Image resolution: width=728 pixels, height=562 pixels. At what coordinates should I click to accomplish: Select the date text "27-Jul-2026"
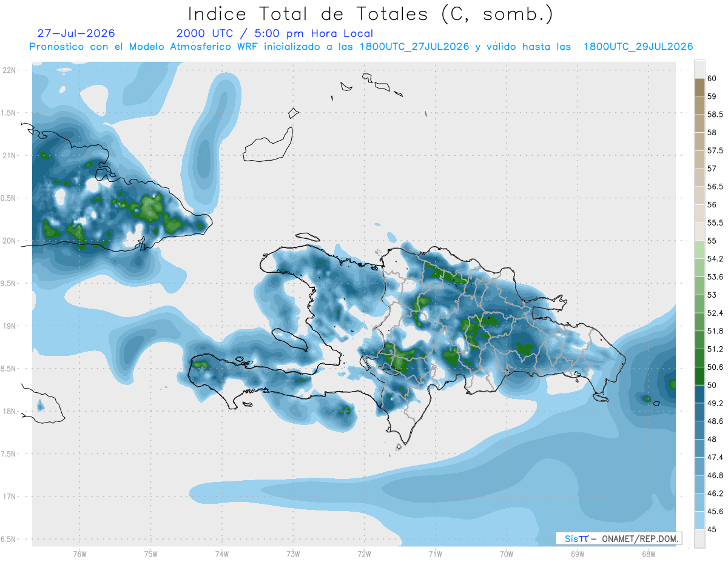point(76,33)
